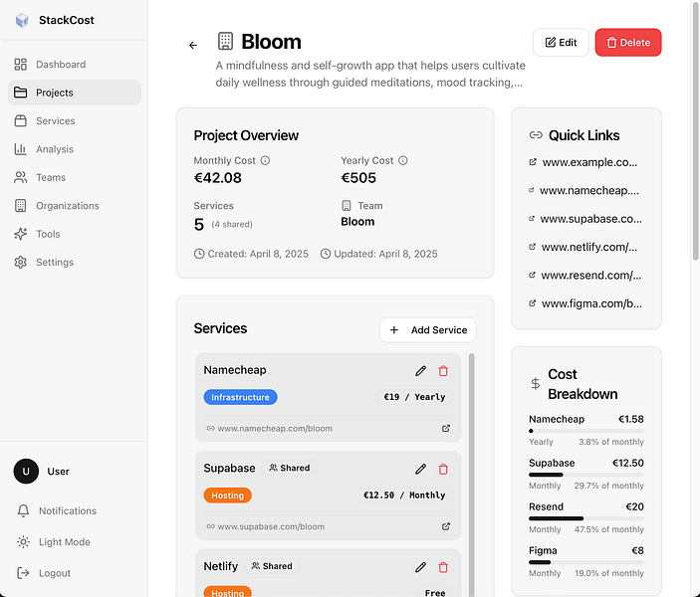
Task: Open the Dashboard page
Action: [75, 65]
